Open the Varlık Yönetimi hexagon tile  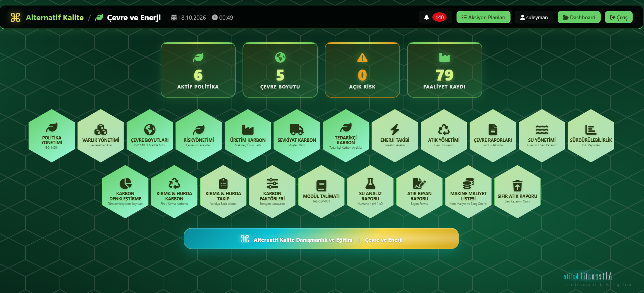(101, 136)
